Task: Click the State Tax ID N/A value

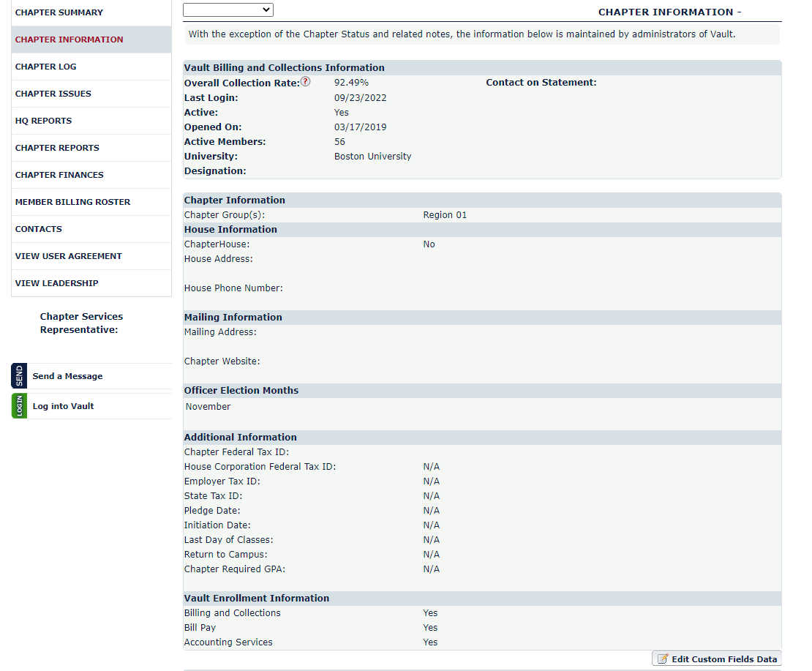Action: point(431,496)
